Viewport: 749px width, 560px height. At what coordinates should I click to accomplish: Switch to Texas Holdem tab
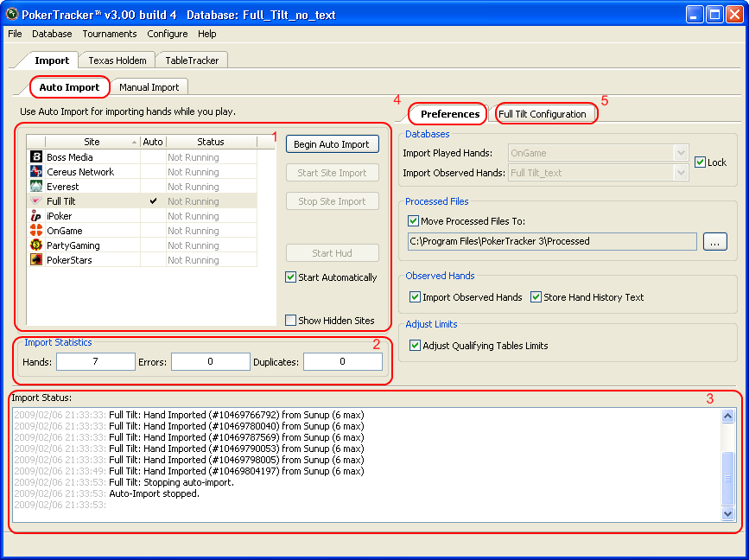click(117, 60)
